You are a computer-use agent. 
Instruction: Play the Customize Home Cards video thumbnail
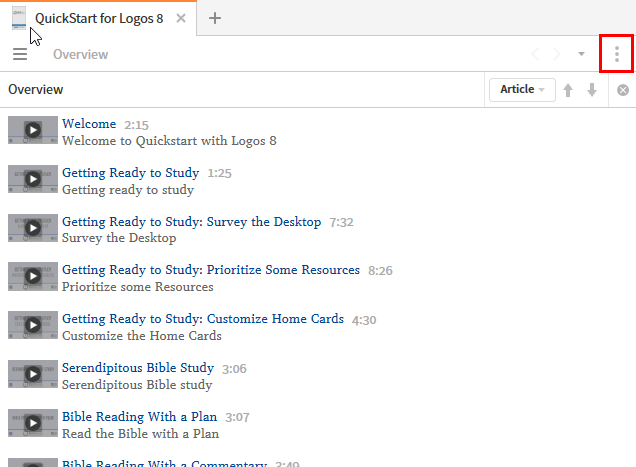click(33, 325)
